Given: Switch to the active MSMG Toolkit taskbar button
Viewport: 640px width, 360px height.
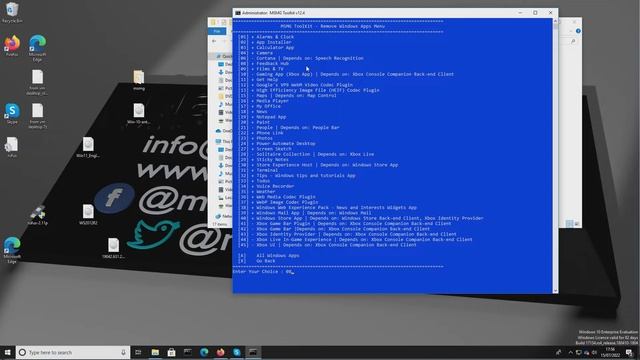Looking at the screenshot, I should (253, 352).
